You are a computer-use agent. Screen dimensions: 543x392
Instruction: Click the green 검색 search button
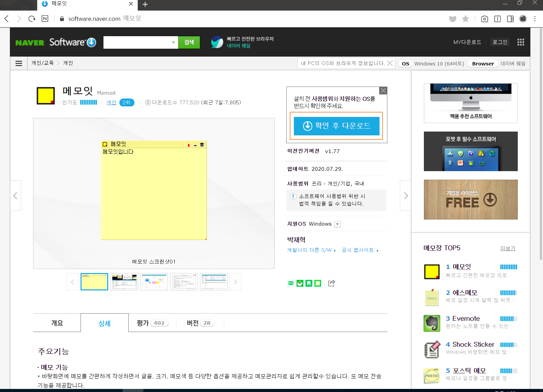click(x=189, y=42)
